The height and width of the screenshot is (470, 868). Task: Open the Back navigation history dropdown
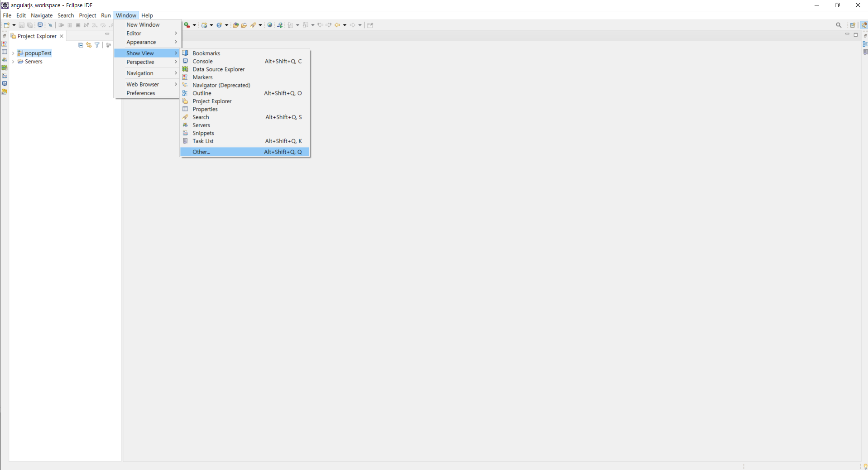click(x=345, y=25)
